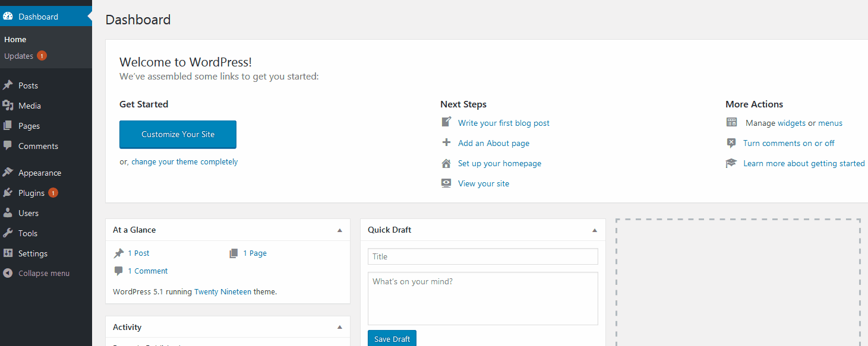This screenshot has height=346, width=868.
Task: Click the Appearance paintbrush icon
Action: pyautogui.click(x=8, y=173)
